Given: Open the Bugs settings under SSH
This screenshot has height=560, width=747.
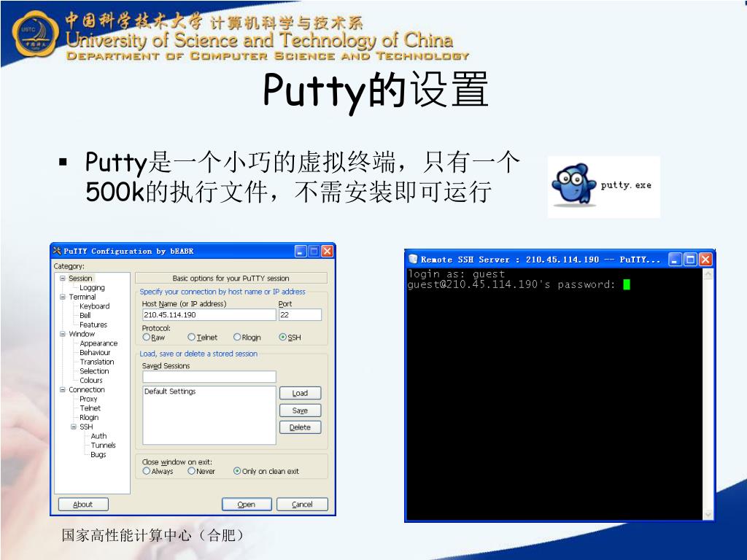Looking at the screenshot, I should coord(98,455).
